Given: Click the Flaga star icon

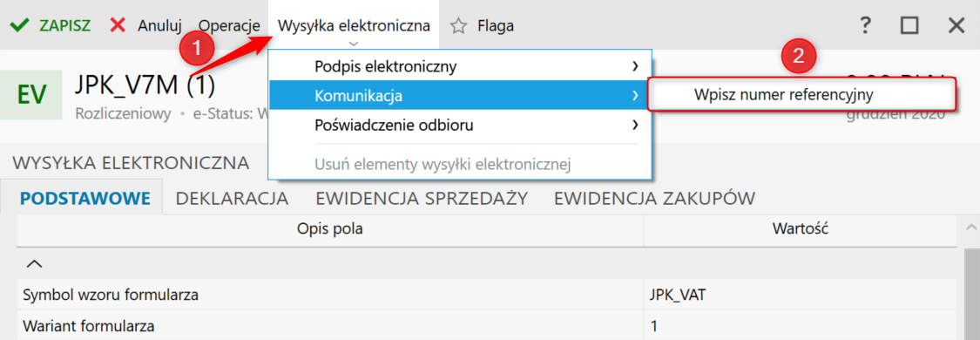Looking at the screenshot, I should [x=459, y=25].
